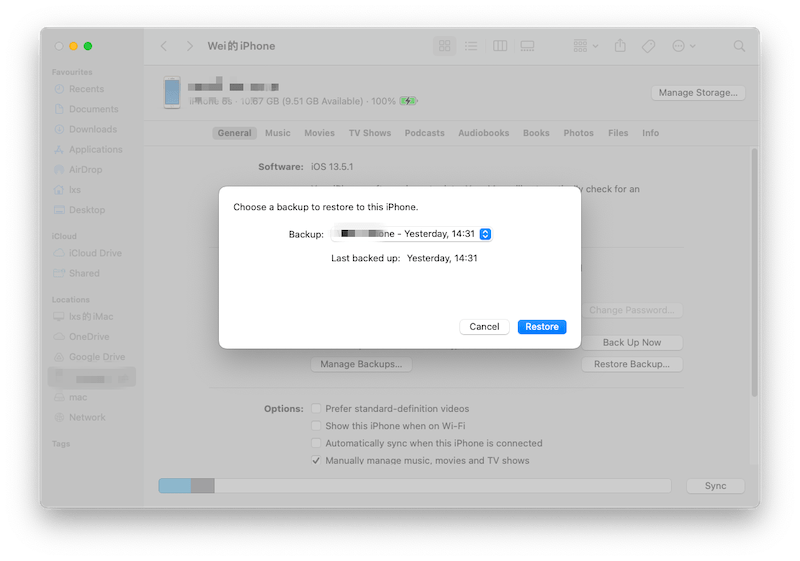800x561 pixels.
Task: Click the battery charging icon
Action: tap(408, 101)
